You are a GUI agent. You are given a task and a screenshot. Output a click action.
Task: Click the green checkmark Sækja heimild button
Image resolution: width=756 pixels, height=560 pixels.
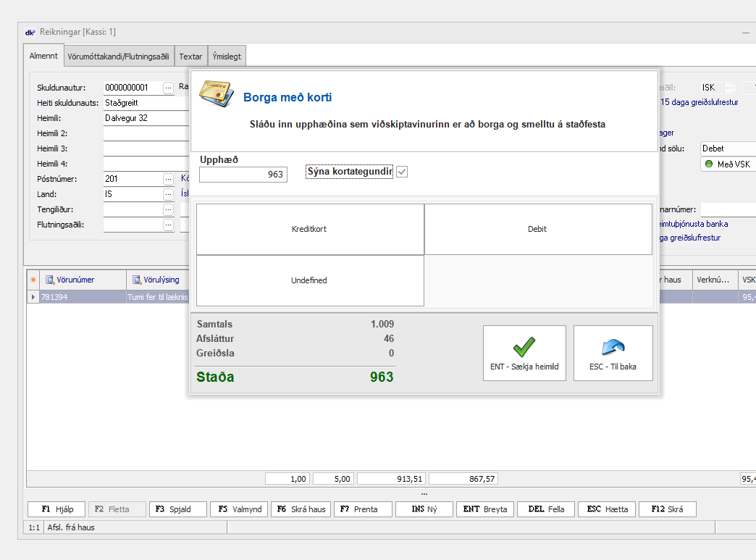pos(524,353)
